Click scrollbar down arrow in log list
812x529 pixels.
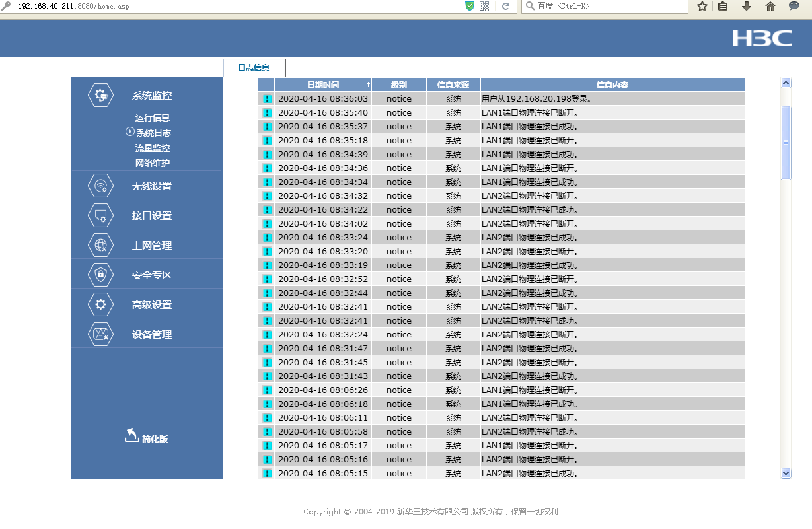pos(786,473)
